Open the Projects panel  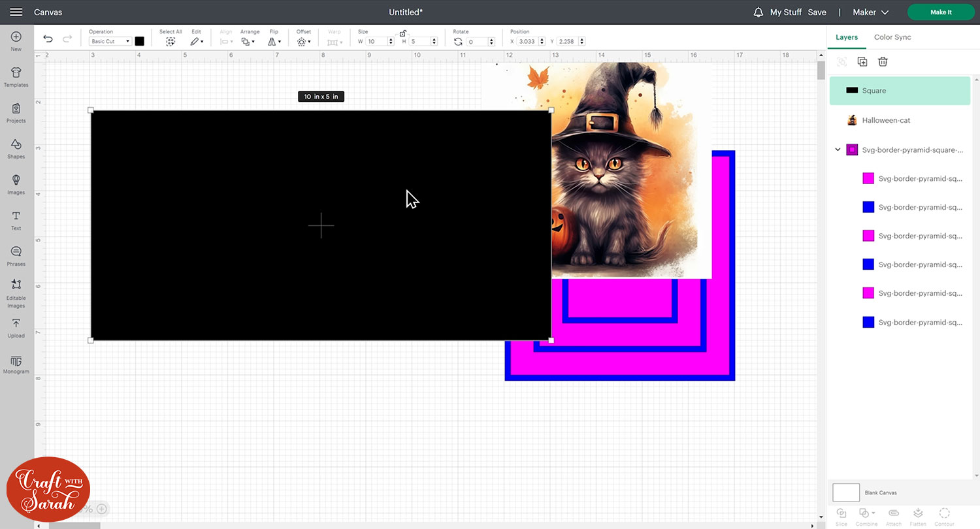(x=16, y=113)
